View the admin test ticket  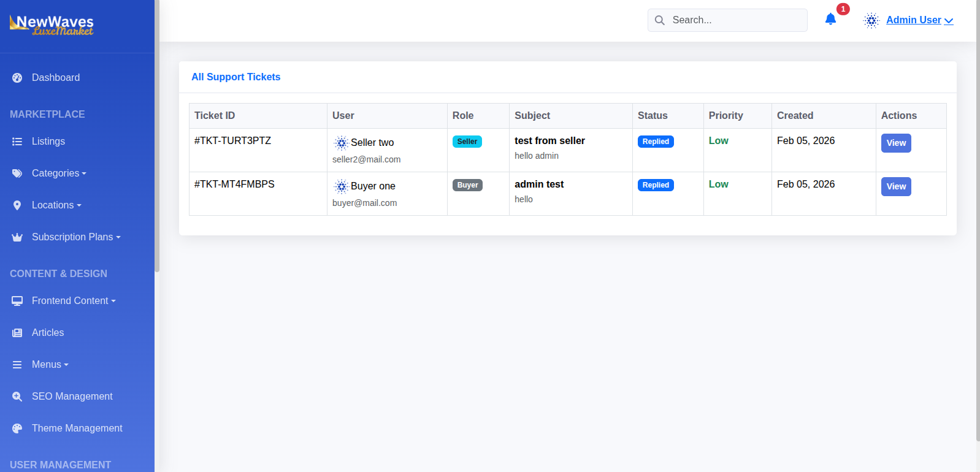click(x=896, y=186)
